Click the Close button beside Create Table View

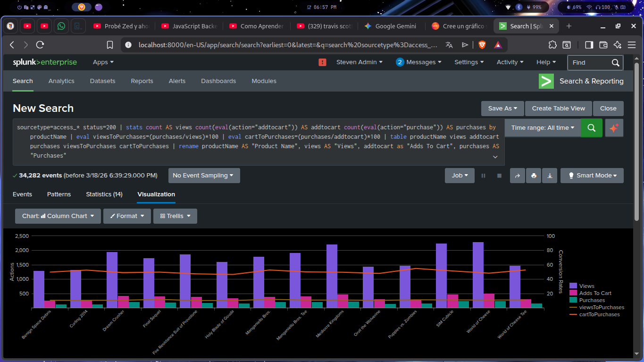608,109
